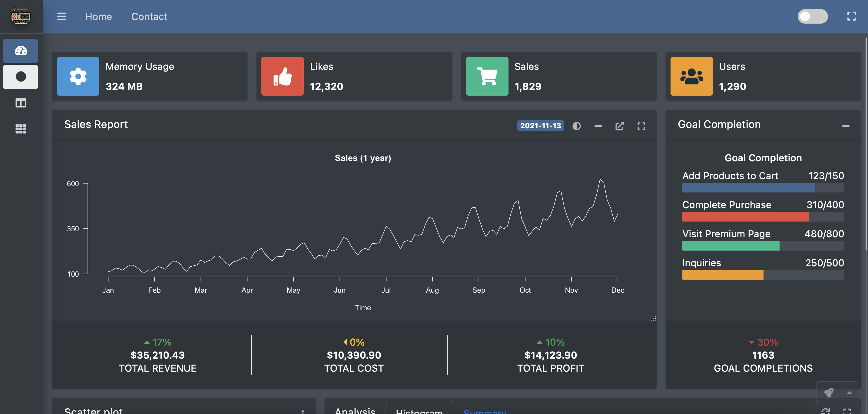
Task: Click the Likes thumbs-up icon
Action: [282, 76]
